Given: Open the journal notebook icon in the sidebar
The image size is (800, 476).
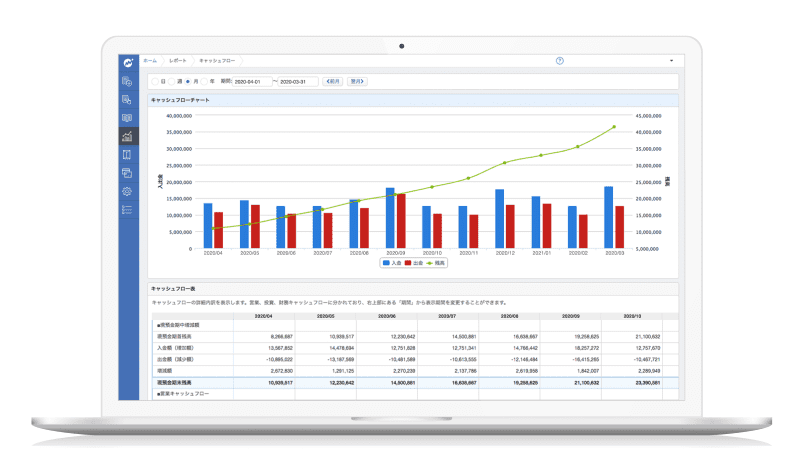Looking at the screenshot, I should [x=127, y=155].
